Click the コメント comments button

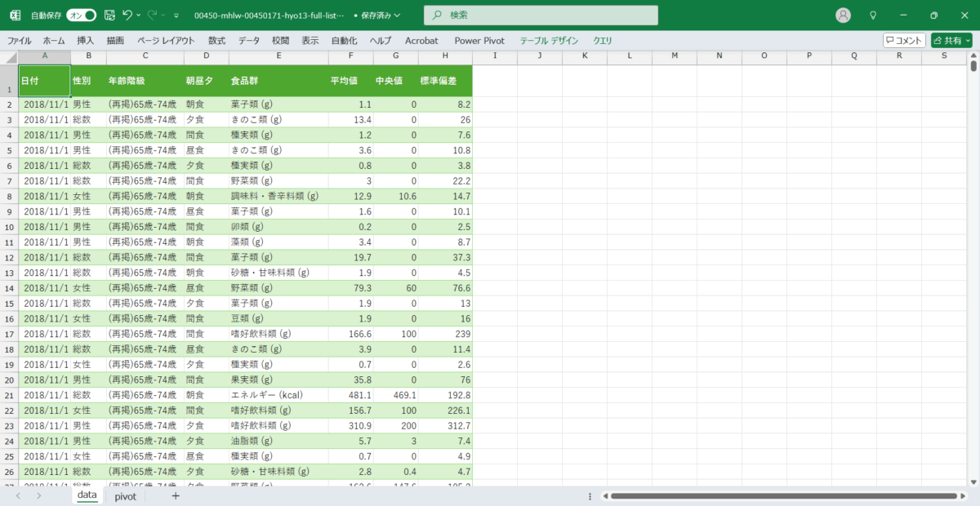coord(904,40)
